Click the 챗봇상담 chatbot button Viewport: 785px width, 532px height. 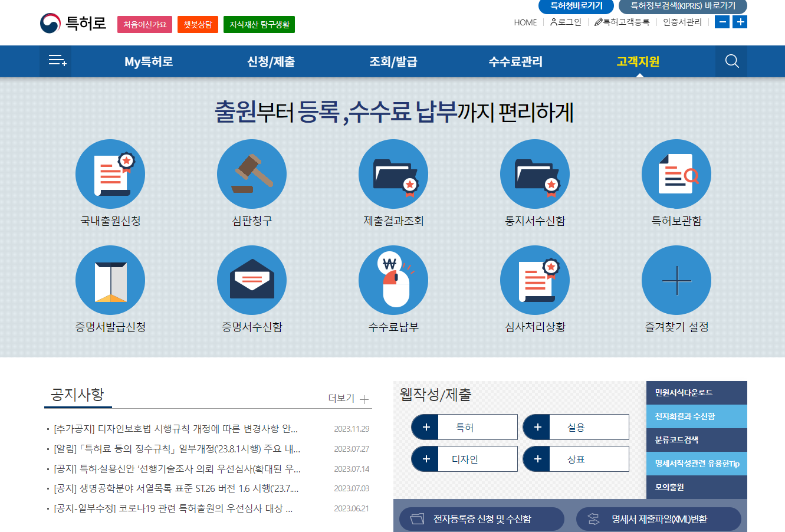198,25
